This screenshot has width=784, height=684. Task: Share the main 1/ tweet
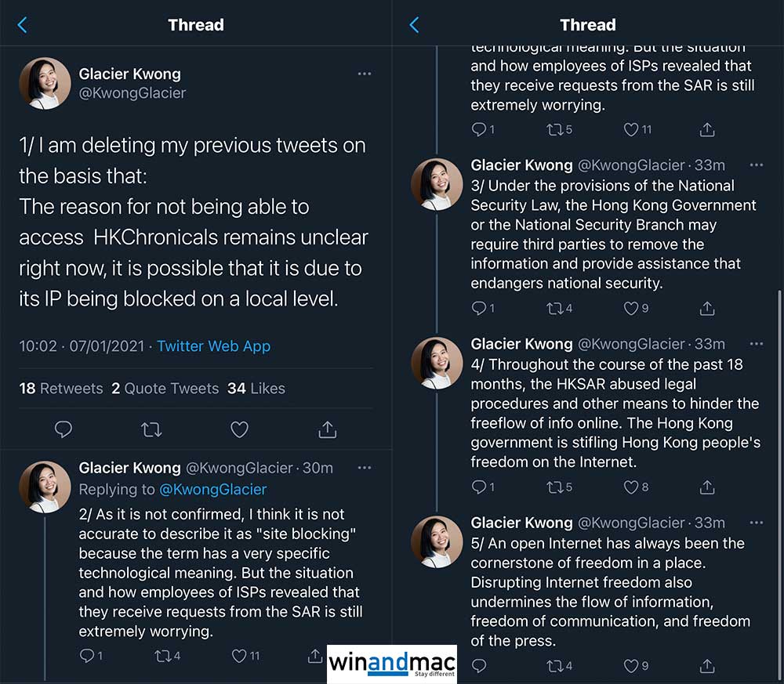327,429
